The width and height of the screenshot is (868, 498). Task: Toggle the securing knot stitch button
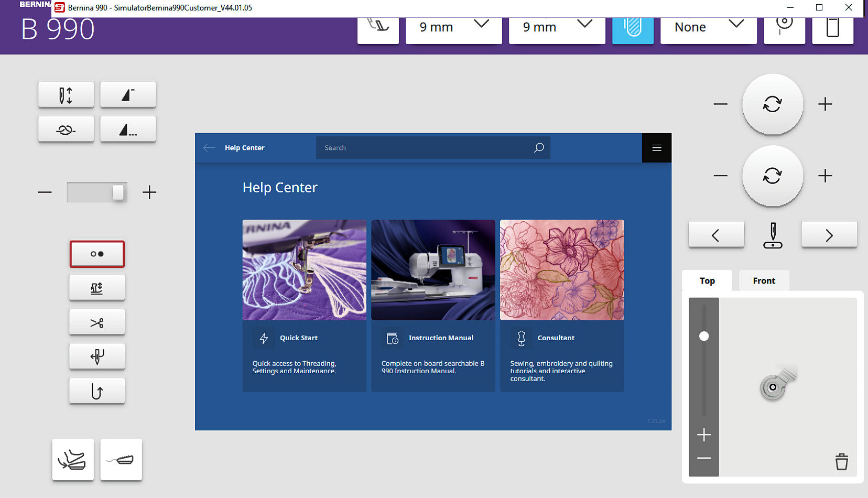66,129
